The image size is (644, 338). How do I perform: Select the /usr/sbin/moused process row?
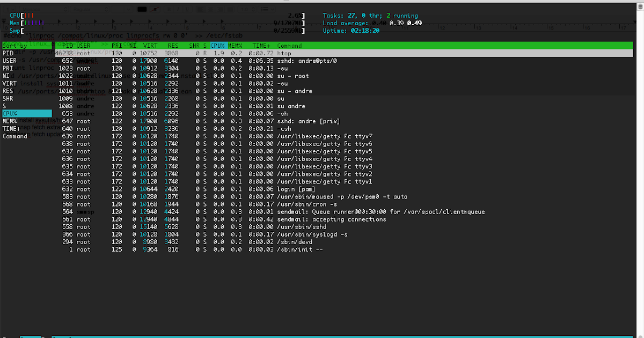point(343,196)
